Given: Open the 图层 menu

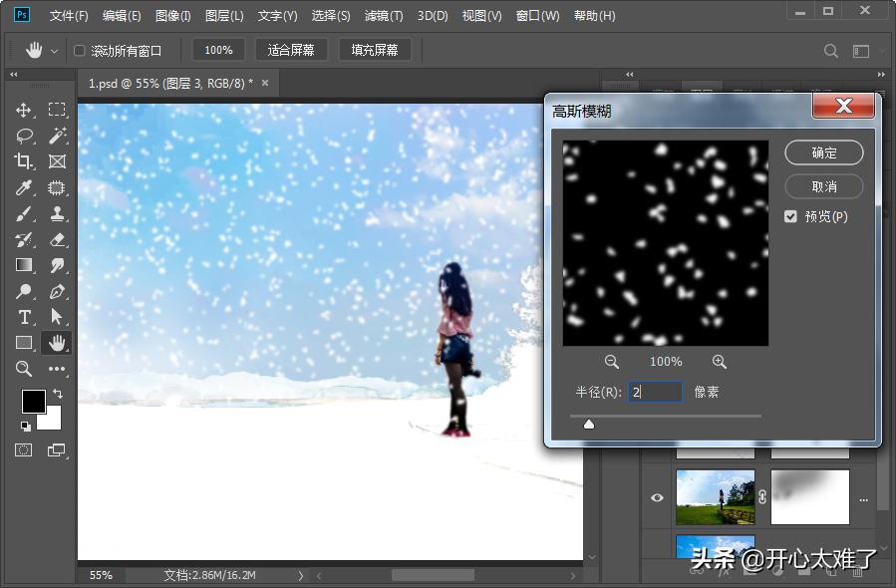Looking at the screenshot, I should [x=222, y=15].
